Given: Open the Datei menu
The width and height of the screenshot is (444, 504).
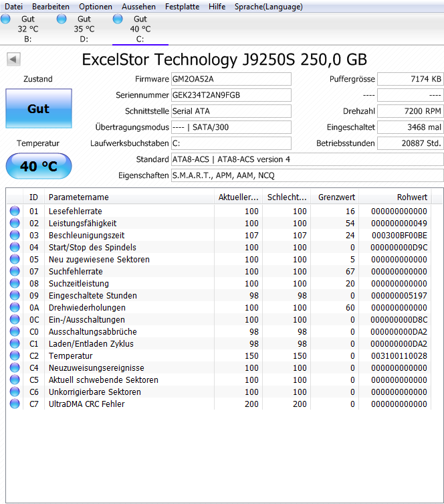Looking at the screenshot, I should click(14, 7).
